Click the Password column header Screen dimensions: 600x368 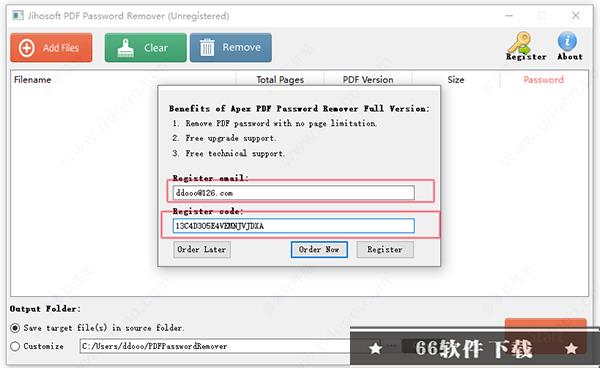point(544,80)
